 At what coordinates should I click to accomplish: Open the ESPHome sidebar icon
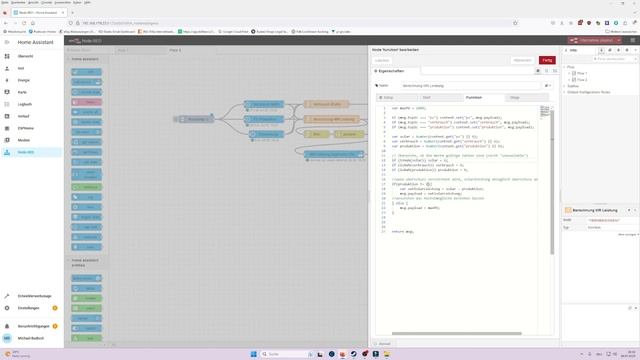click(x=7, y=128)
